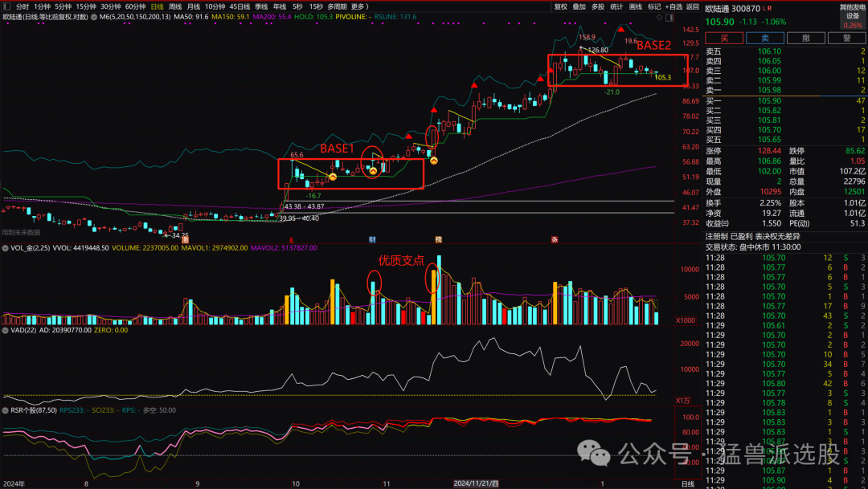The height and width of the screenshot is (489, 868).
Task: Click the R margin tag icon
Action: (x=769, y=8)
